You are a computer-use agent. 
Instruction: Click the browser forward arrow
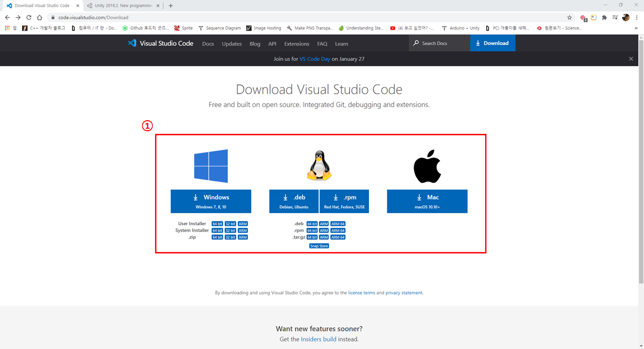[18, 17]
